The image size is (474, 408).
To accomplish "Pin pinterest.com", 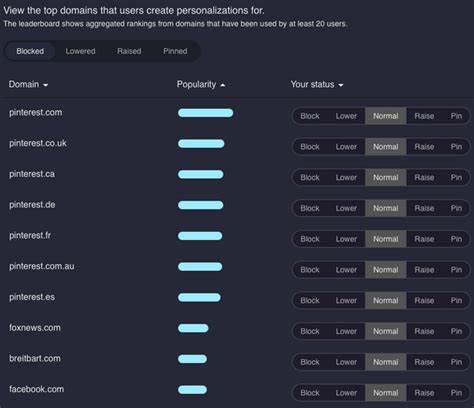I will point(456,116).
